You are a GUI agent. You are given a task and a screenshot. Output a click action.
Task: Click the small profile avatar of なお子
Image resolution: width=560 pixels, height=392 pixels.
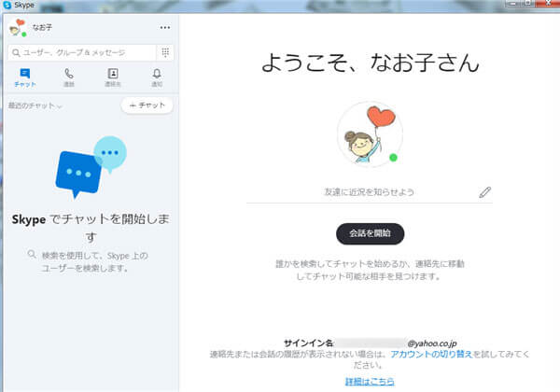point(17,28)
